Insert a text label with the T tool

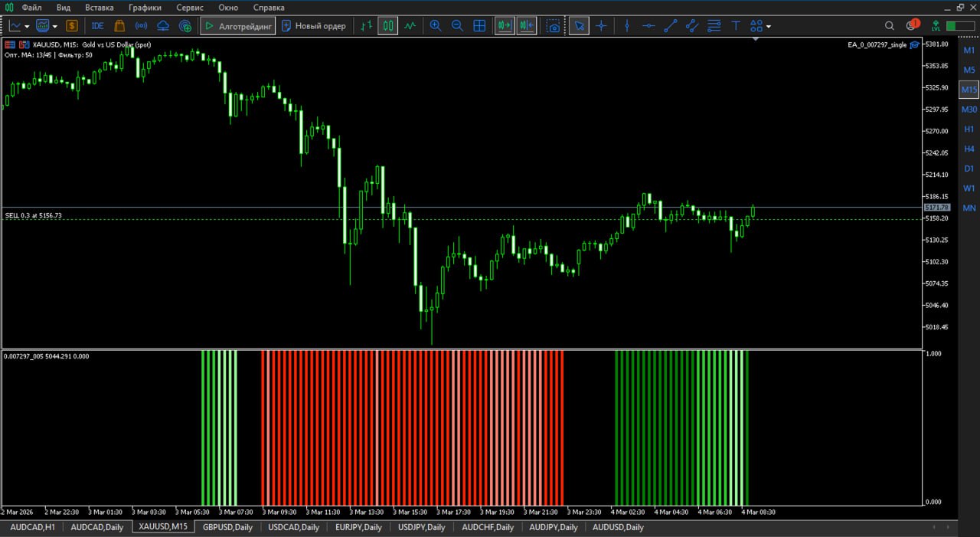(x=735, y=25)
